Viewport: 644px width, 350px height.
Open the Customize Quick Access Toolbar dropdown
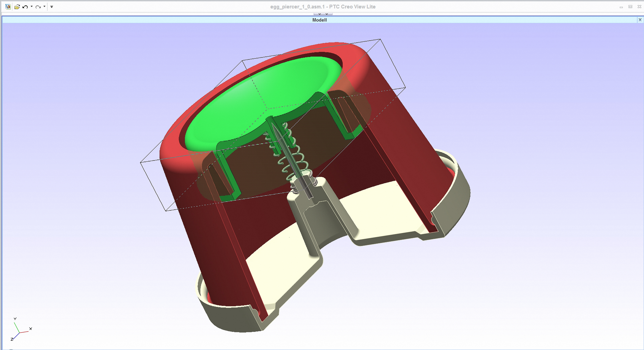[x=52, y=7]
